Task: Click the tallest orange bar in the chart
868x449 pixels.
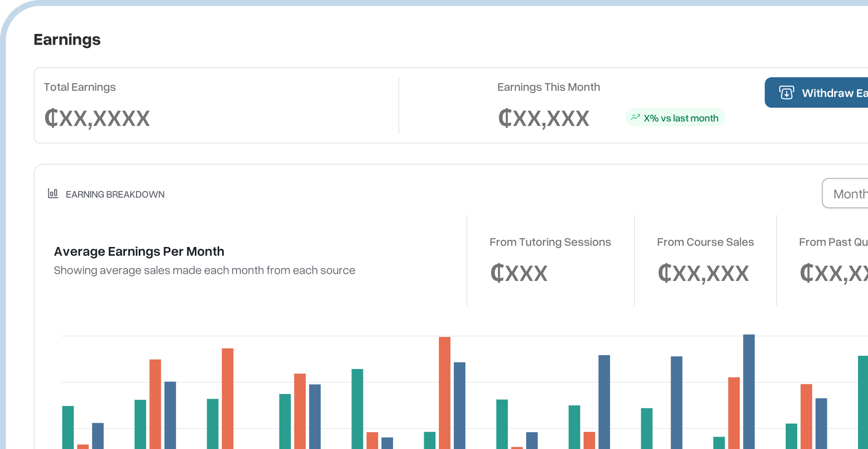Action: pyautogui.click(x=444, y=393)
